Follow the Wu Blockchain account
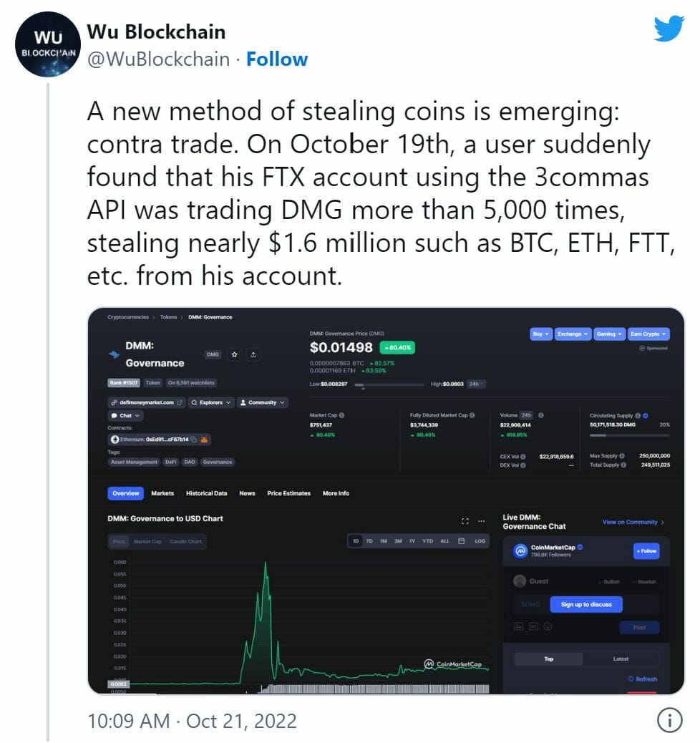Viewport: 700px width, 743px height. coord(277,59)
